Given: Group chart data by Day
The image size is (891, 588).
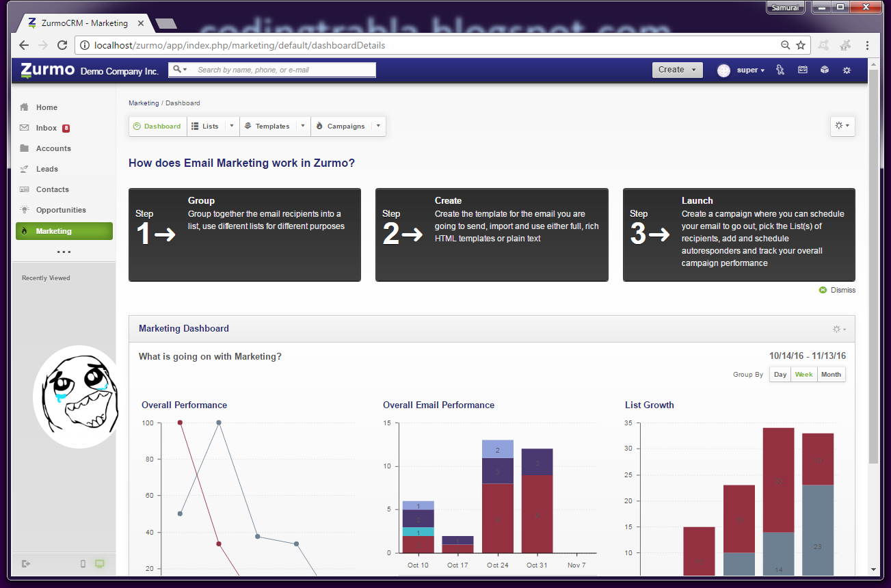Looking at the screenshot, I should (780, 375).
